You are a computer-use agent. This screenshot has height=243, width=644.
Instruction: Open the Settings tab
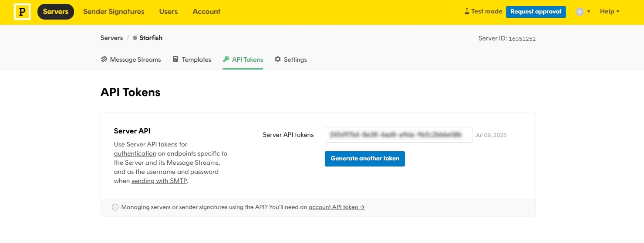[290, 60]
